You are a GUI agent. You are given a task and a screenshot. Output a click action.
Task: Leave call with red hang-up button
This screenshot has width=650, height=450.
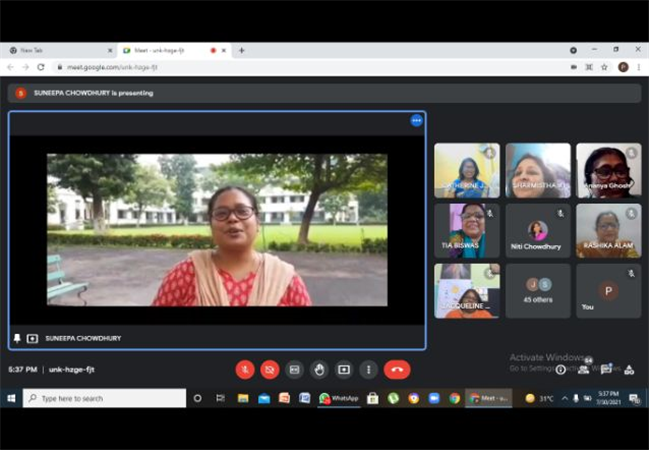(397, 369)
